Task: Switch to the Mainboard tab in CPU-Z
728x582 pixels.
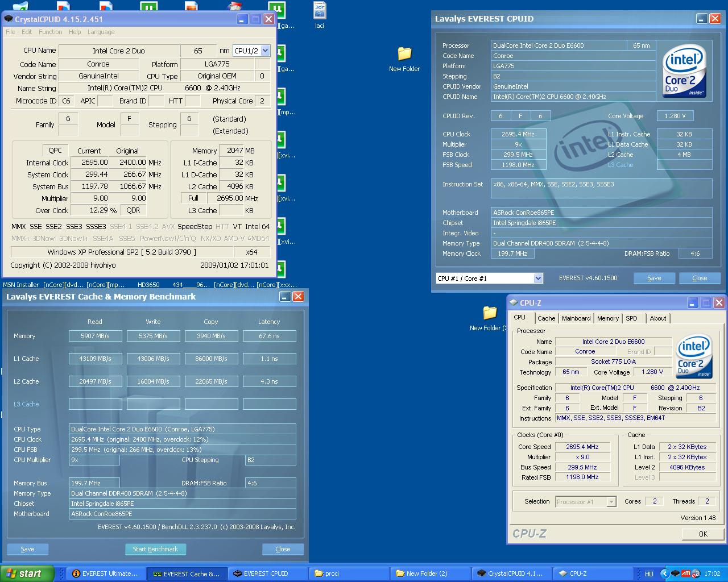Action: click(576, 318)
